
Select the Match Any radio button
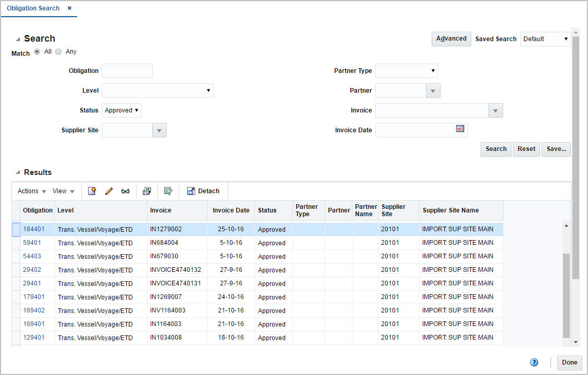click(58, 51)
